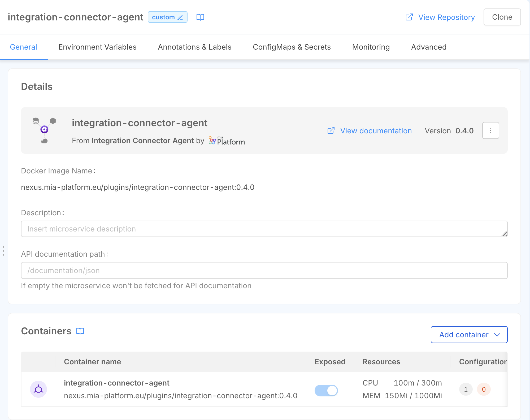Switch to the General tab
The height and width of the screenshot is (420, 530).
tap(24, 47)
